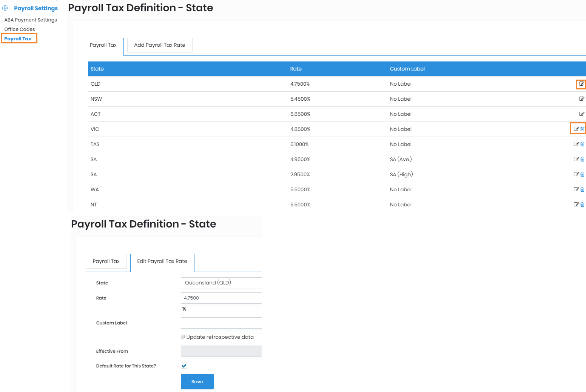Edit the SA (High) tax rate
The height and width of the screenshot is (392, 586).
(576, 174)
